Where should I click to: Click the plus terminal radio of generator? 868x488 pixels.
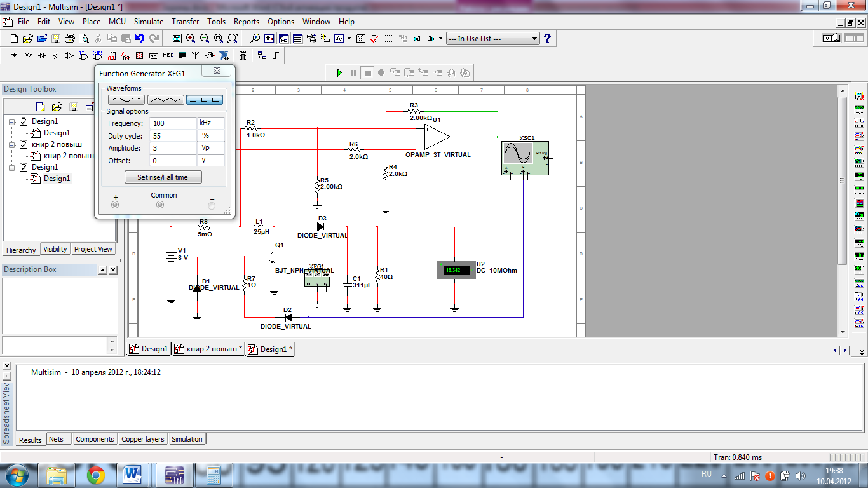coord(115,205)
